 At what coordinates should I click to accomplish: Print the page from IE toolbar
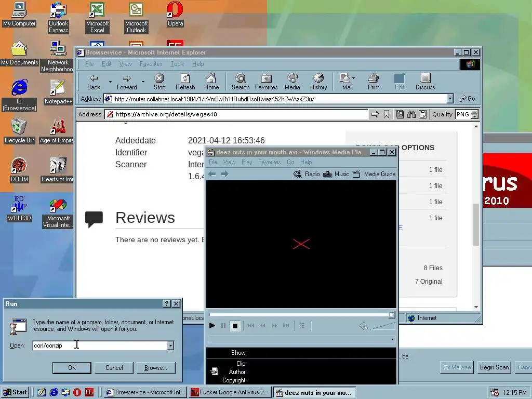373,82
